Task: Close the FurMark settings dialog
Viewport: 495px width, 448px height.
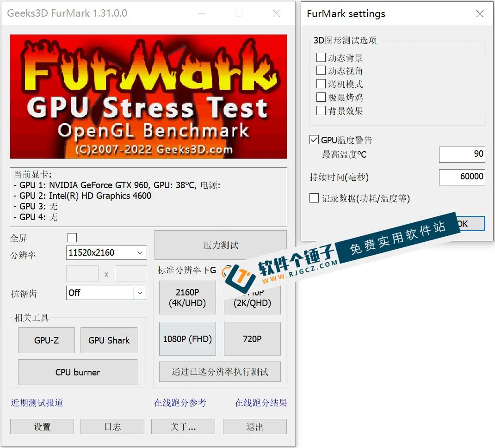Action: (x=480, y=13)
